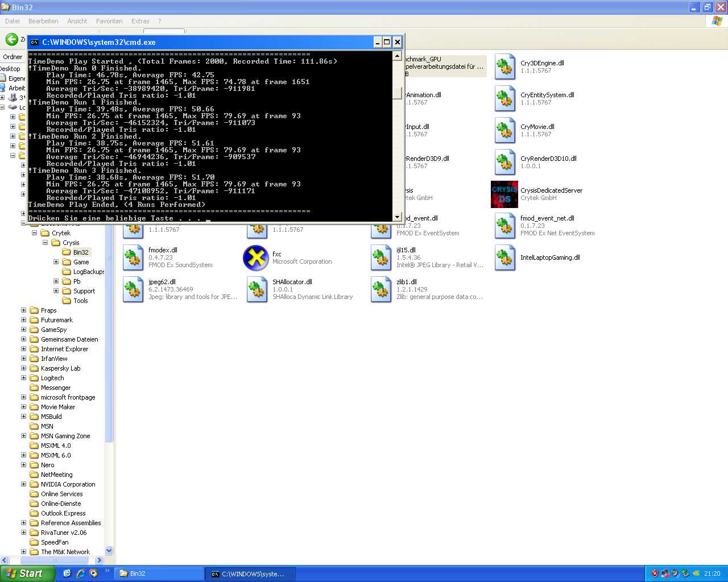Select the CryRenderD3D10.dll file icon
Viewport: 728px width, 582px height.
[x=505, y=163]
